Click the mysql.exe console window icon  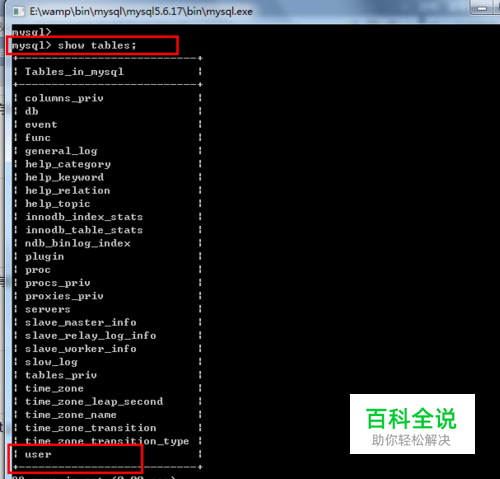pyautogui.click(x=18, y=12)
